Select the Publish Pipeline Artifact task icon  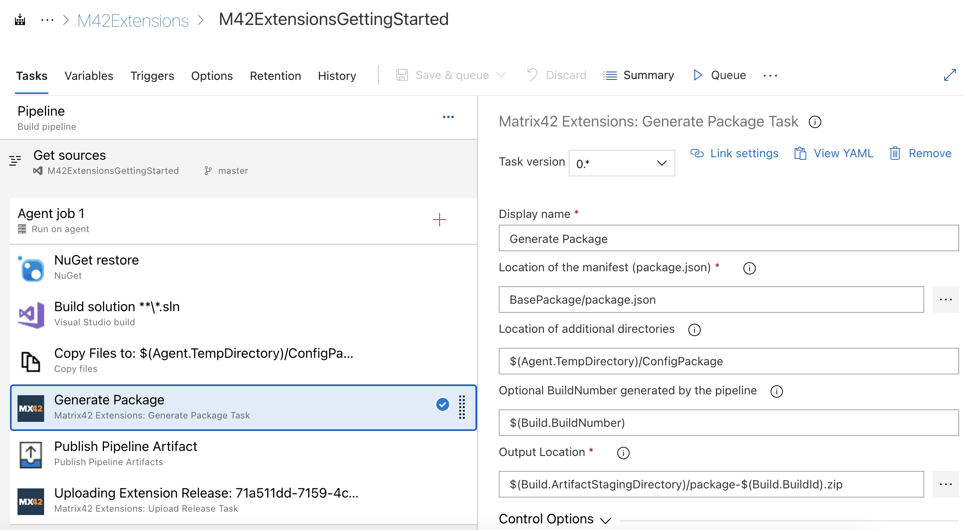point(31,454)
